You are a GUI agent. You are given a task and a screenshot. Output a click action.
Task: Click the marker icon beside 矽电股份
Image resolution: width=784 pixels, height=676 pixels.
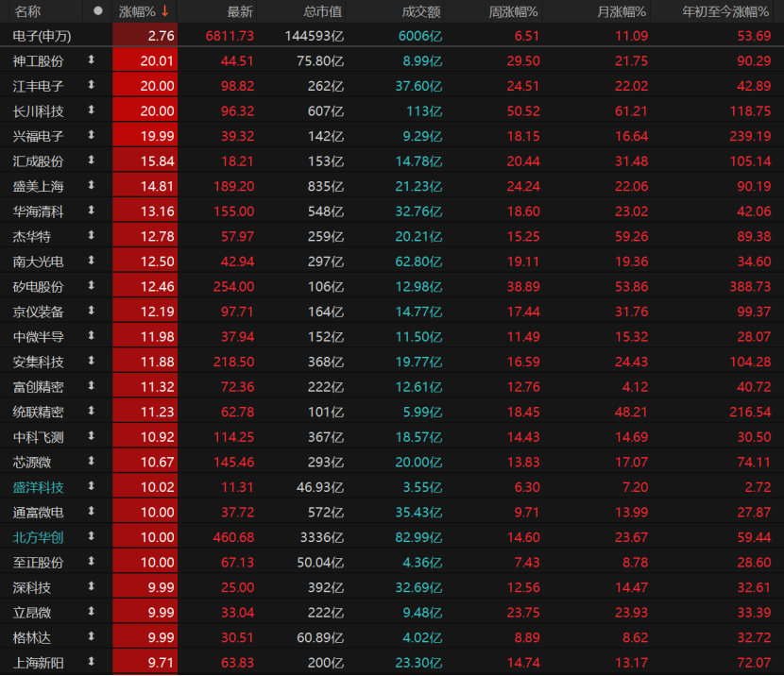tap(91, 286)
